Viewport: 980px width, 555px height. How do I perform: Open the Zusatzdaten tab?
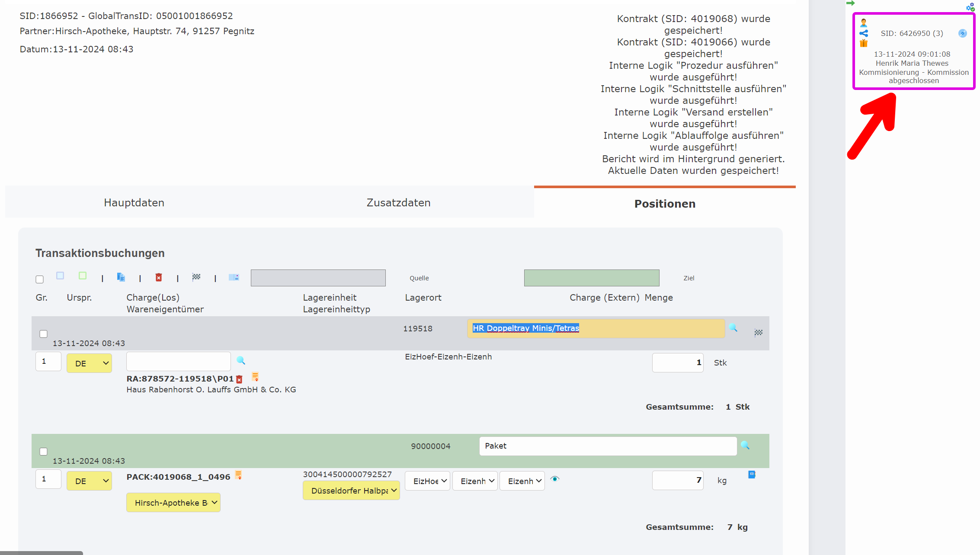(x=398, y=202)
